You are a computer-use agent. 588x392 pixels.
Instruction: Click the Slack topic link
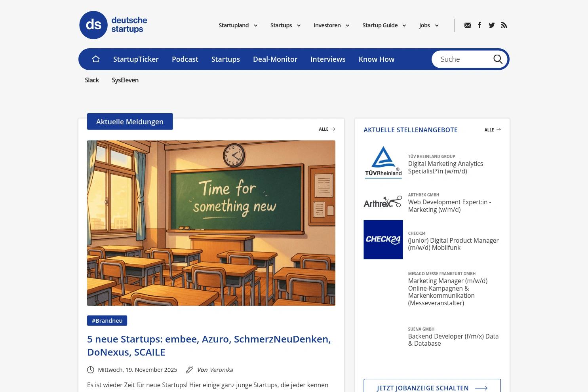[92, 80]
